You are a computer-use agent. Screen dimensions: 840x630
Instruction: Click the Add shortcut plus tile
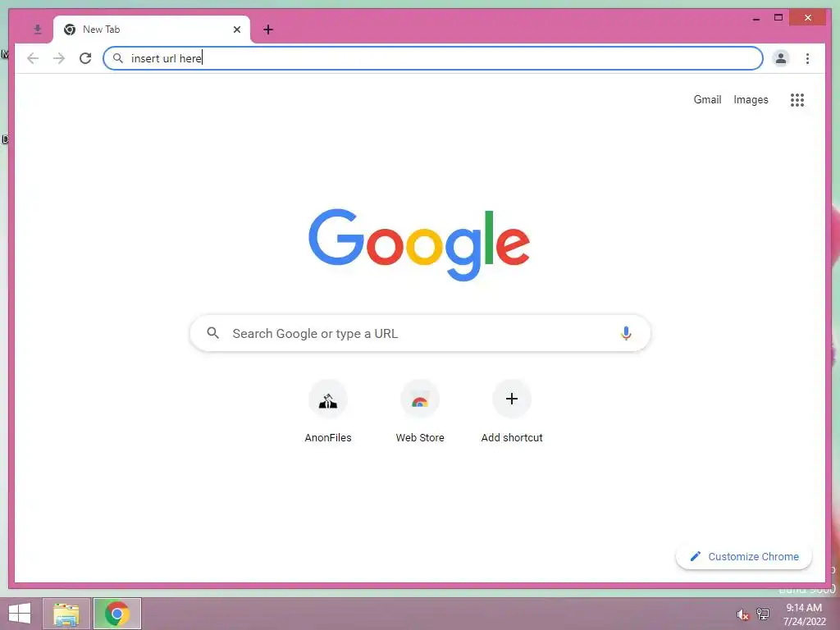click(512, 399)
